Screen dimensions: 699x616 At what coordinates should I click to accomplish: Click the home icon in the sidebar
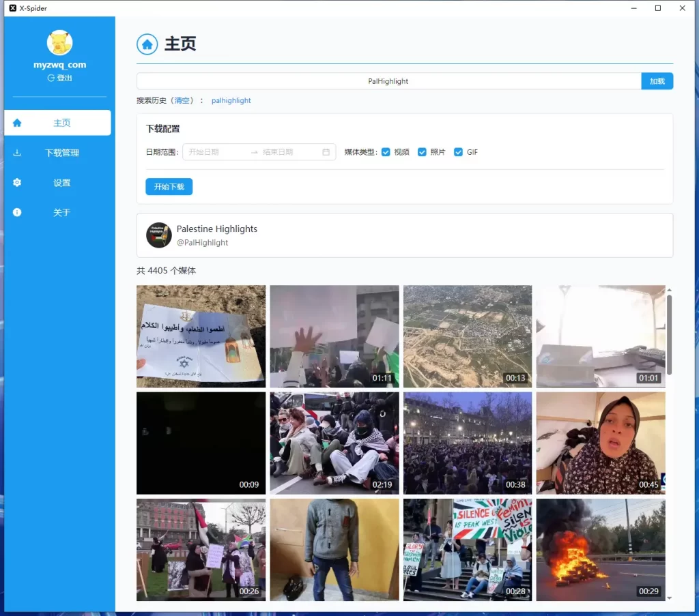(17, 123)
